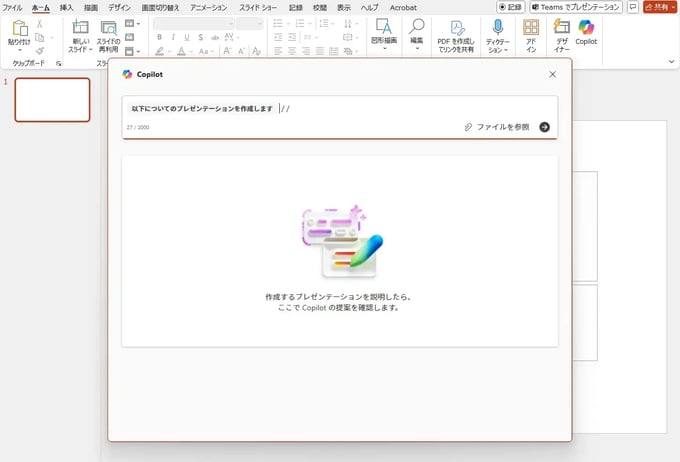Click the text direction icon
The width and height of the screenshot is (680, 462).
click(348, 23)
